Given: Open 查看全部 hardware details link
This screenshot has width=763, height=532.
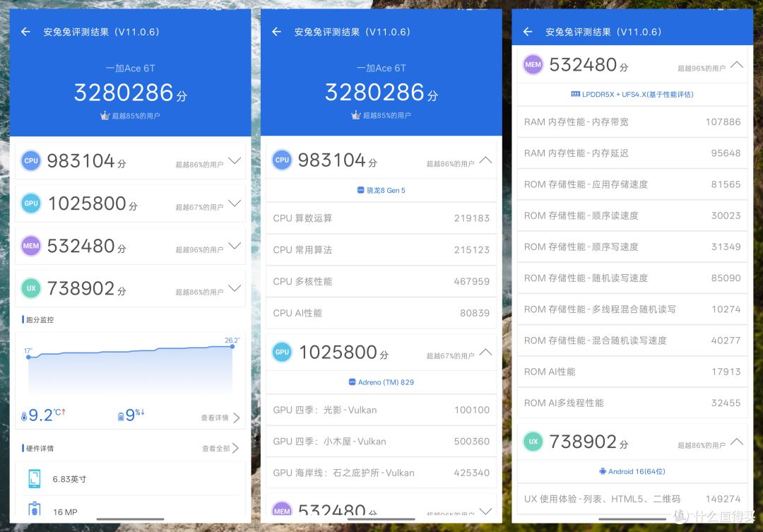Looking at the screenshot, I should pos(220,449).
